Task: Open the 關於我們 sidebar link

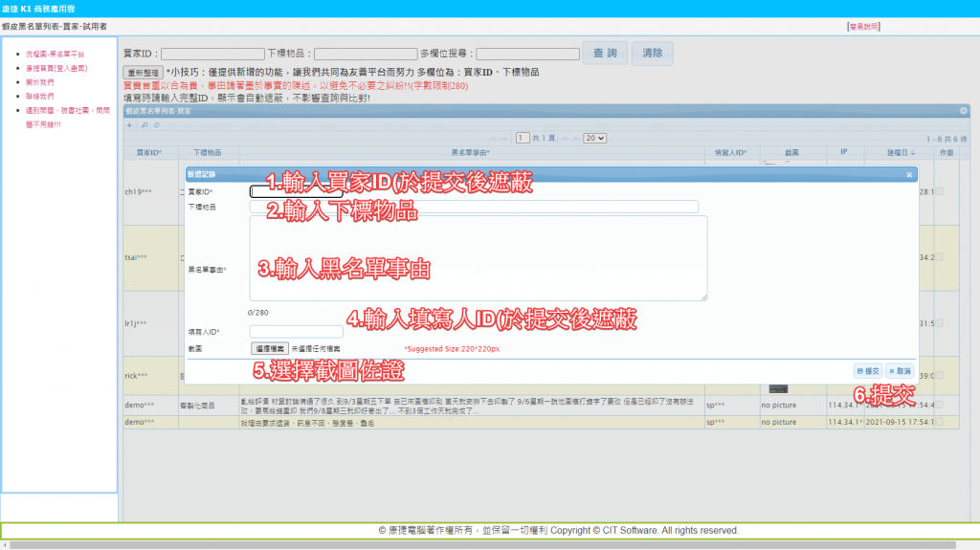Action: (39, 82)
